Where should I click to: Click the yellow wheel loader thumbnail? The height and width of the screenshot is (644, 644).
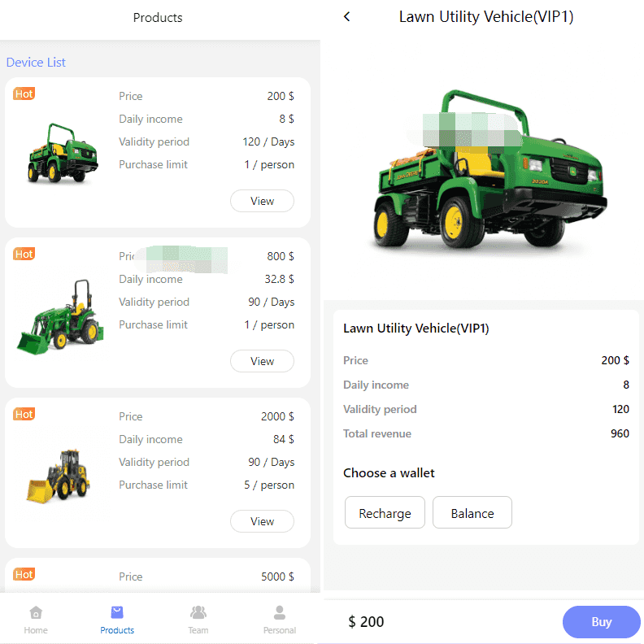[58, 476]
